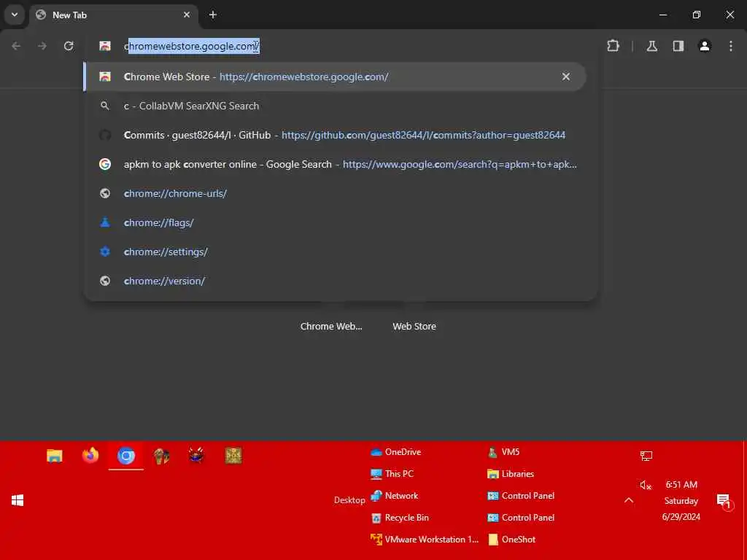The height and width of the screenshot is (560, 747).
Task: Remove the Chrome Web Store suggestion
Action: point(565,77)
